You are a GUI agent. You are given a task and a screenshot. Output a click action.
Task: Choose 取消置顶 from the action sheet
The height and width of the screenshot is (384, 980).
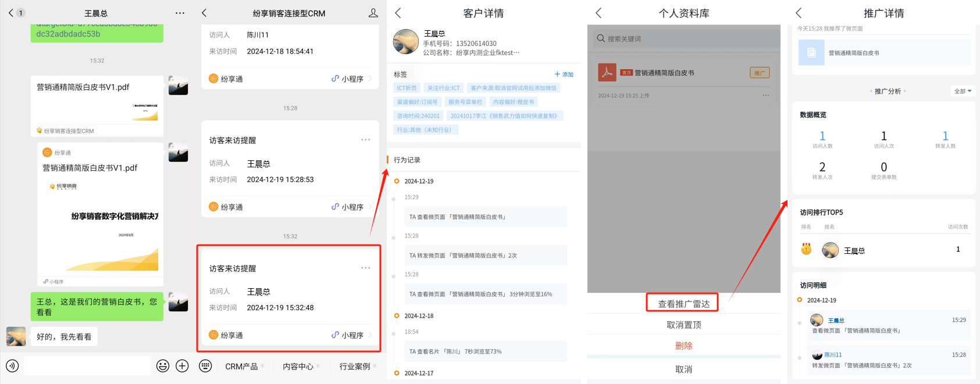(684, 325)
